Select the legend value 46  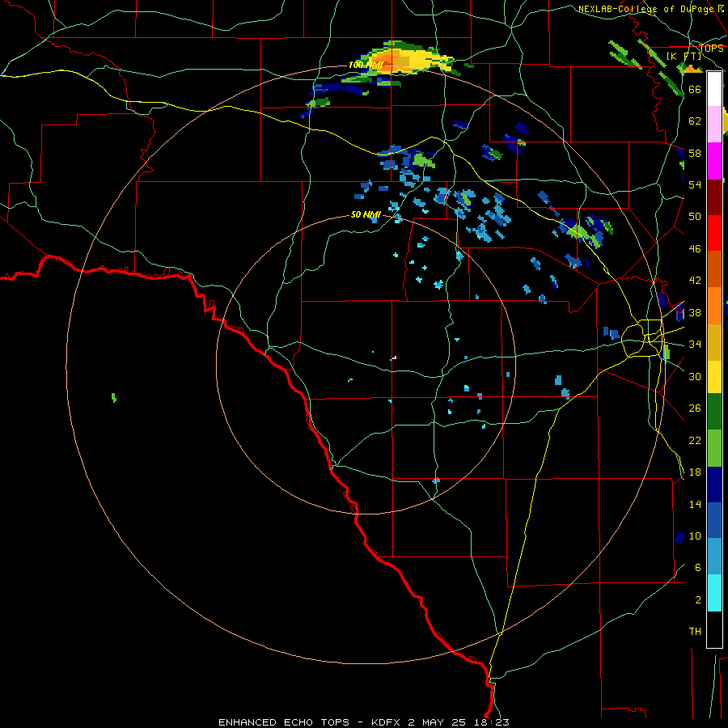[x=695, y=249]
